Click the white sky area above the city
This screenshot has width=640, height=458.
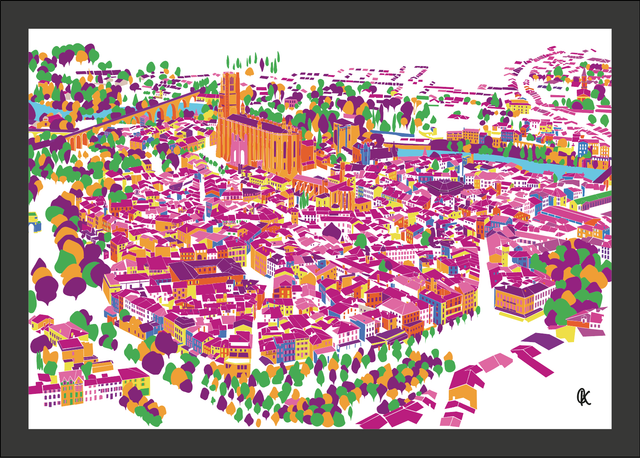coord(400,45)
